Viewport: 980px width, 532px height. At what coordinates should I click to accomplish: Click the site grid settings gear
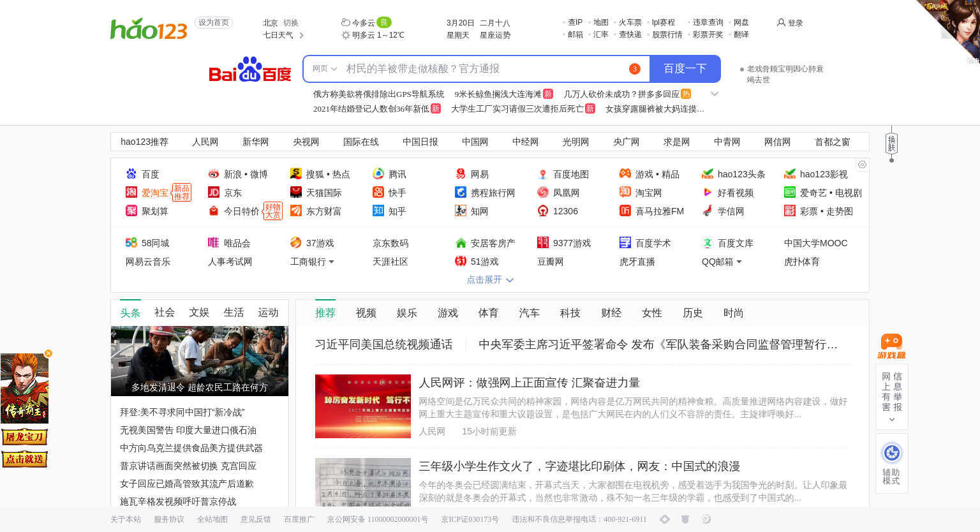tap(862, 165)
